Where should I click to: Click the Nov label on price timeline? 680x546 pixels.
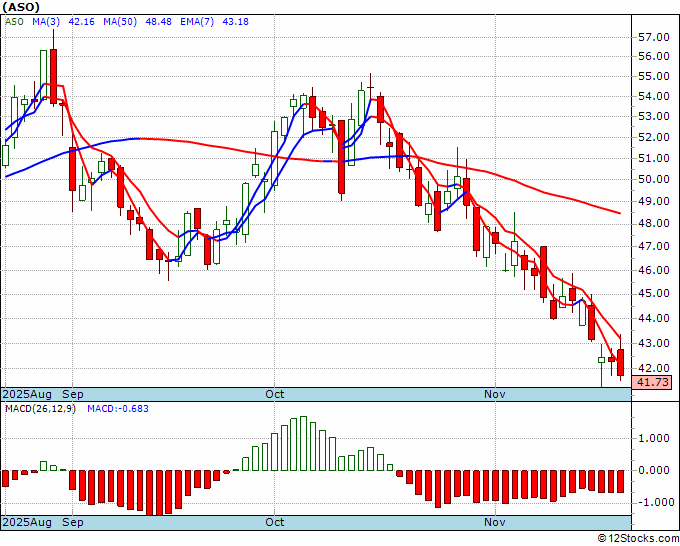495,394
